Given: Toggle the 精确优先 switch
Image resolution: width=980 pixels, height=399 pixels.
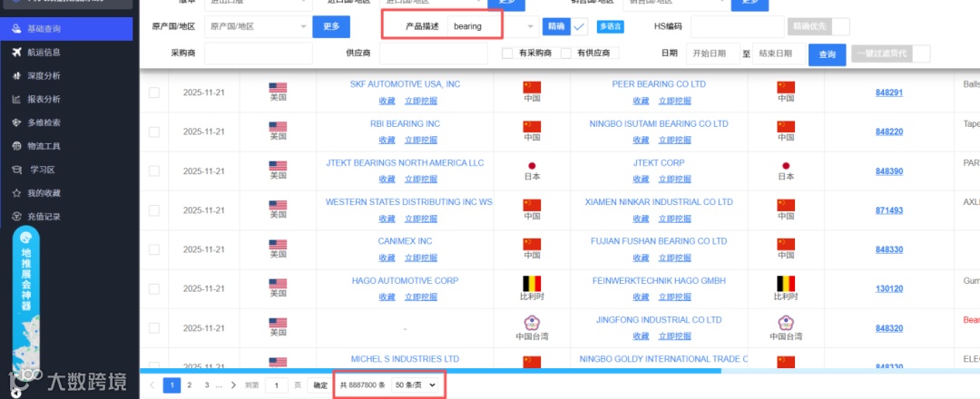Looking at the screenshot, I should tap(818, 27).
